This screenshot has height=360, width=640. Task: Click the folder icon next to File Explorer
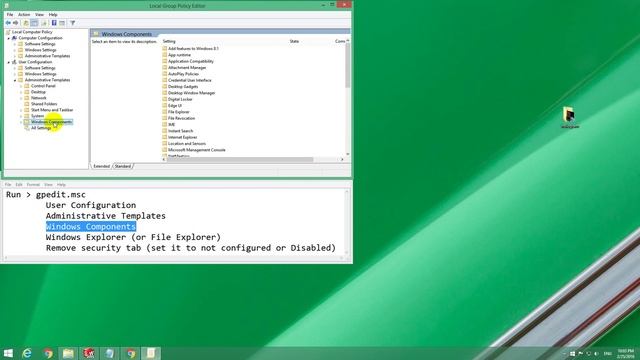click(165, 112)
